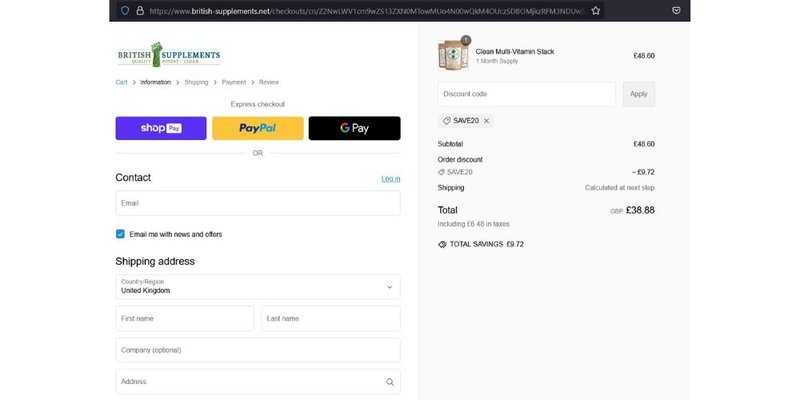Click the British Supplements logo

click(x=169, y=55)
